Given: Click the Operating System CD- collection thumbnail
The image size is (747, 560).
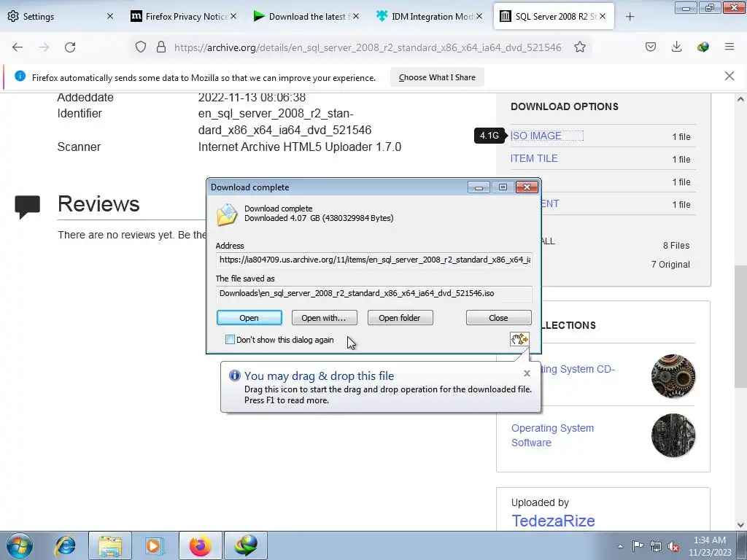Looking at the screenshot, I should 673,376.
